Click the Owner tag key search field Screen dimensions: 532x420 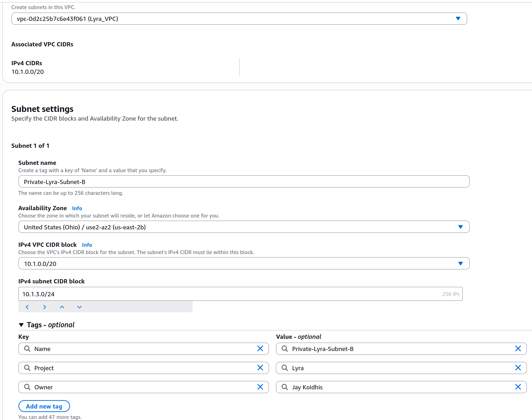pyautogui.click(x=143, y=387)
